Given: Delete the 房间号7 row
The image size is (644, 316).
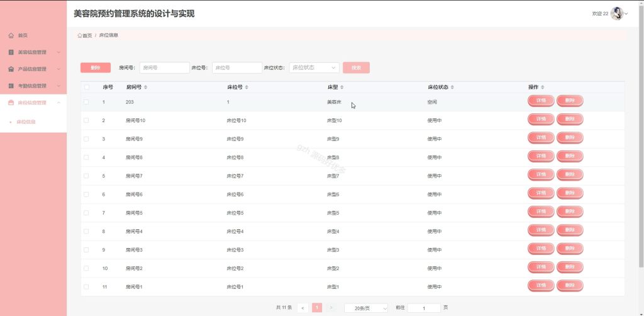Looking at the screenshot, I should (570, 174).
